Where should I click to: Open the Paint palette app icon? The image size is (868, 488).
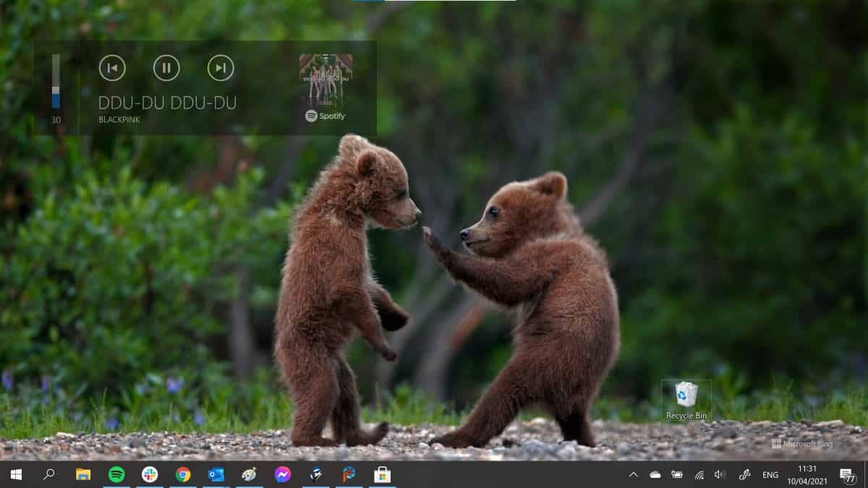tap(249, 474)
